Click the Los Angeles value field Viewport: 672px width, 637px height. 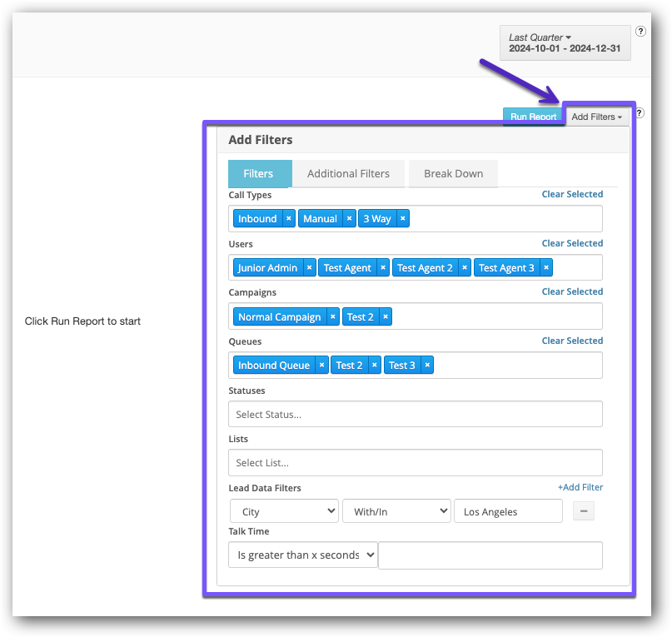(508, 511)
